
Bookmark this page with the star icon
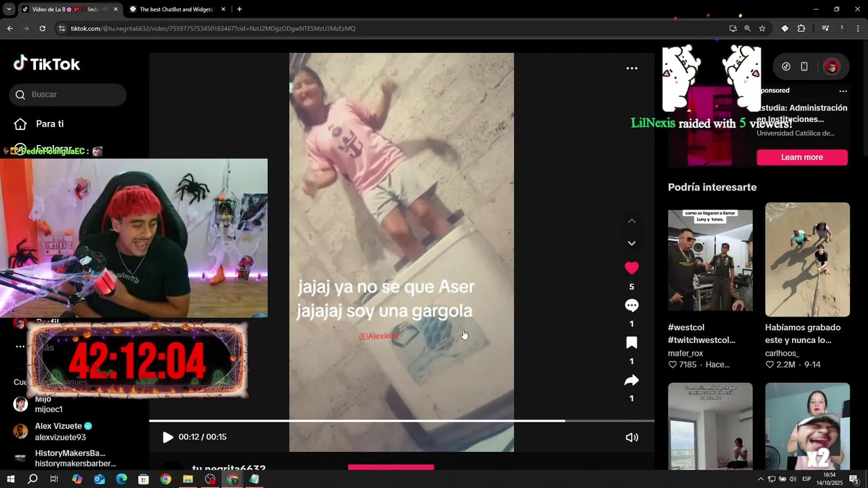point(762,28)
